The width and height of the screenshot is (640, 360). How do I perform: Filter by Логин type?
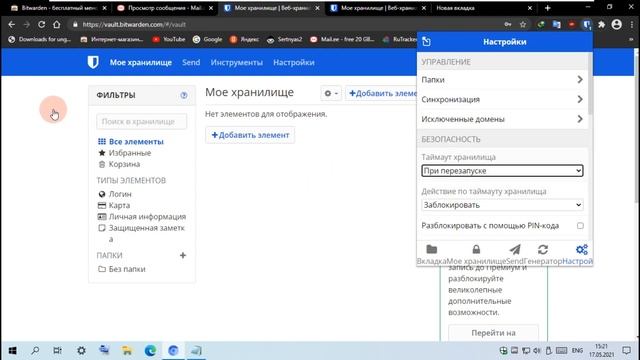coord(115,194)
